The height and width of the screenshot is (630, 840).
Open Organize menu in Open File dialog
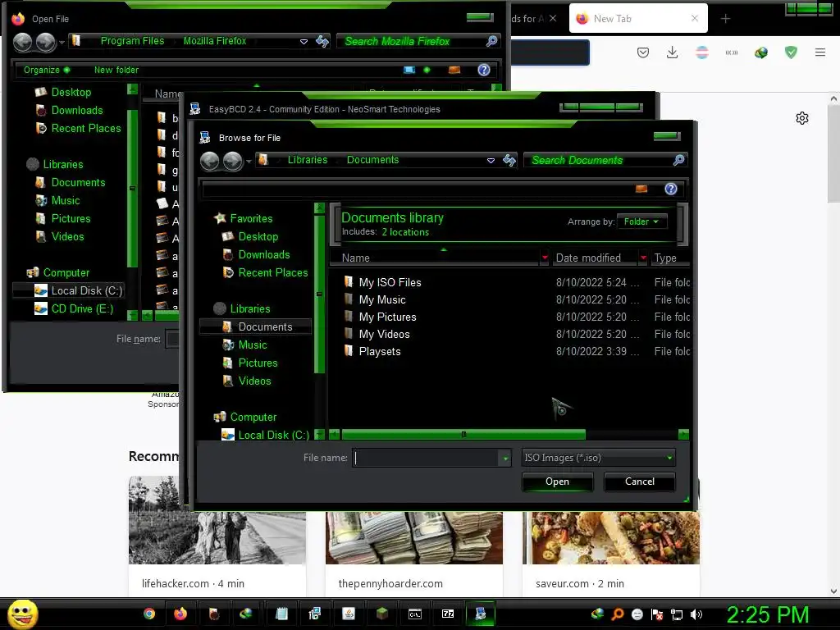(46, 70)
